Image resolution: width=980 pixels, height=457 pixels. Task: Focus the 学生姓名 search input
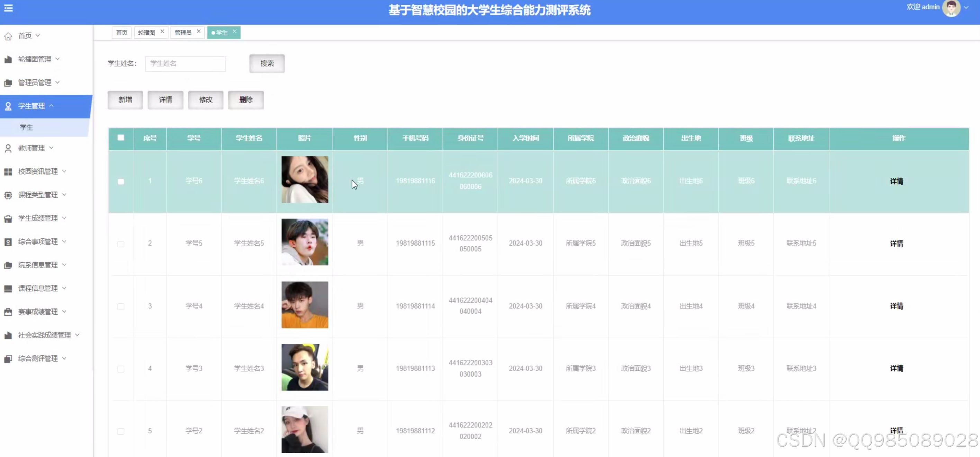[185, 64]
